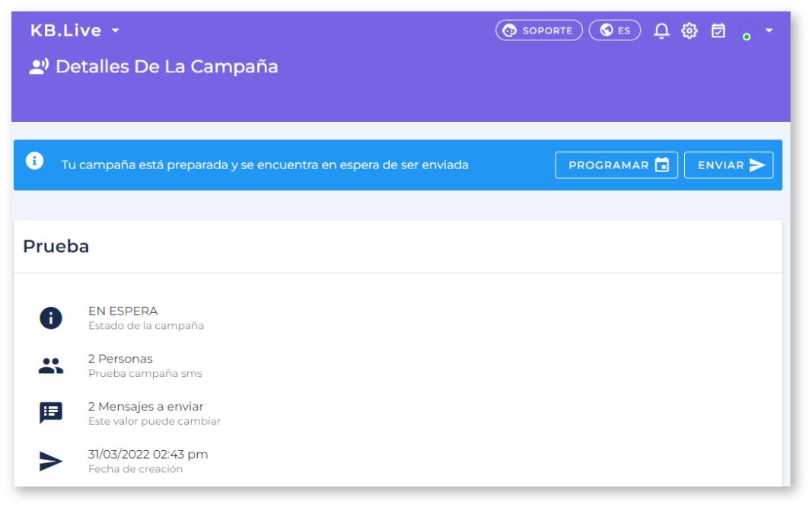Click the KB.Live brand title

(x=65, y=30)
